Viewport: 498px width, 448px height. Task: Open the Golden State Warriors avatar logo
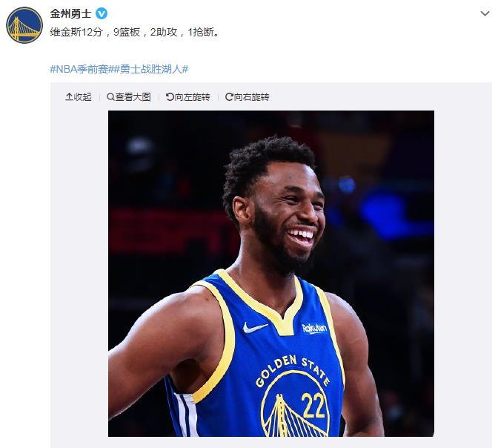tap(24, 25)
